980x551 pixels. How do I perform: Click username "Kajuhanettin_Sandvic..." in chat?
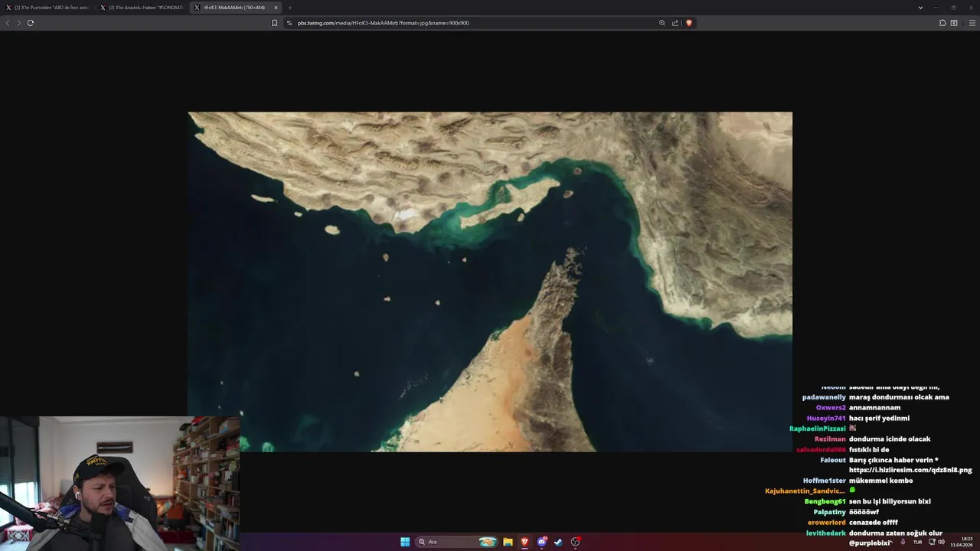click(x=805, y=491)
